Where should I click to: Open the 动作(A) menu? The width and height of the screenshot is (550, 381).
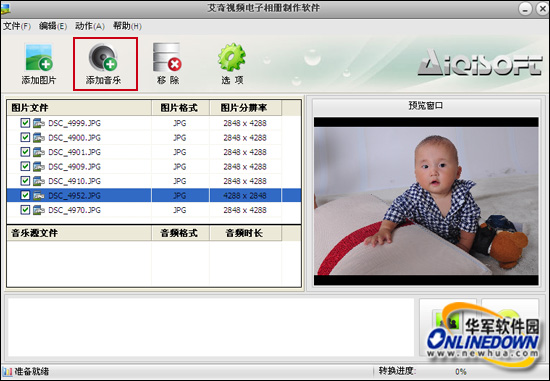click(x=90, y=26)
